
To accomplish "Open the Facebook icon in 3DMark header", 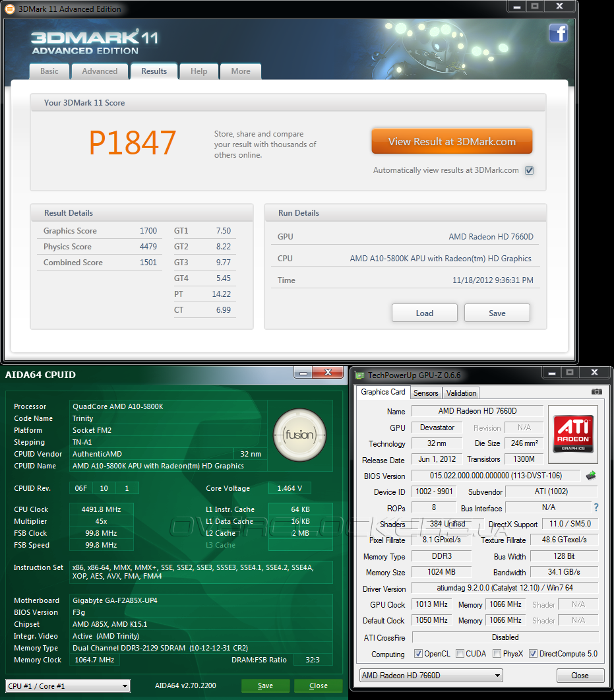I will pyautogui.click(x=558, y=33).
